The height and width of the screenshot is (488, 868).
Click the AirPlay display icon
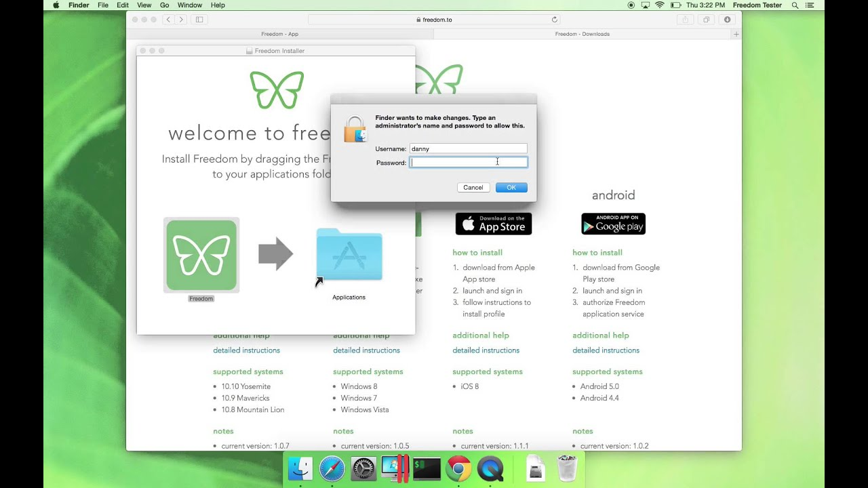tap(645, 5)
